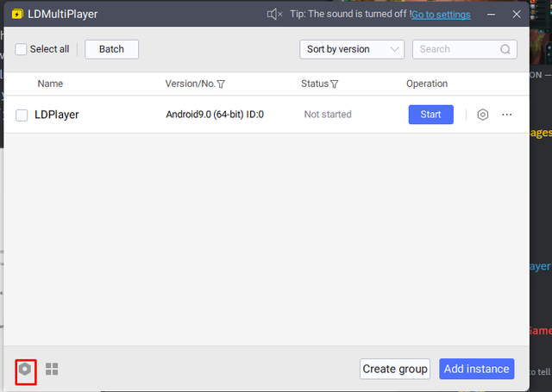552x392 pixels.
Task: Open multiplayer settings hexagon icon at bottom left
Action: pyautogui.click(x=25, y=369)
